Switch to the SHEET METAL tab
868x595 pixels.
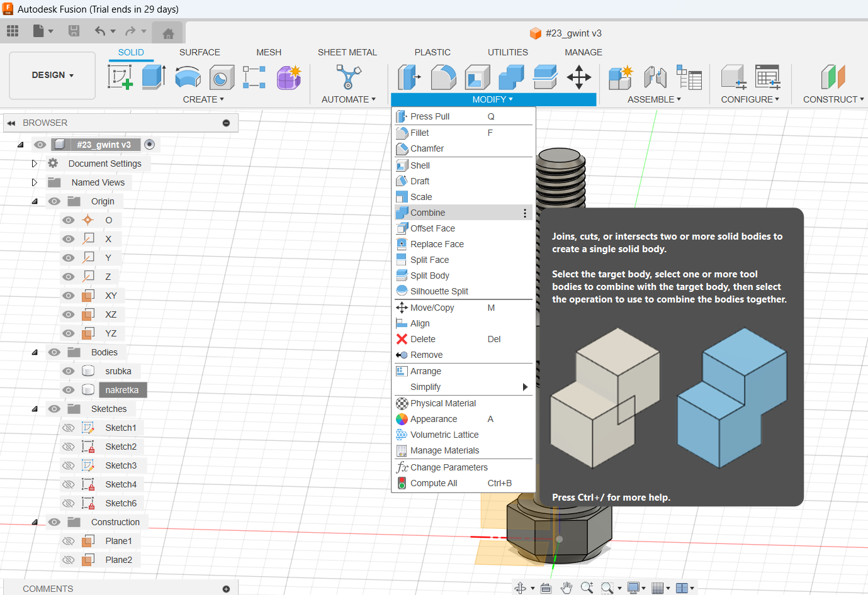coord(347,52)
